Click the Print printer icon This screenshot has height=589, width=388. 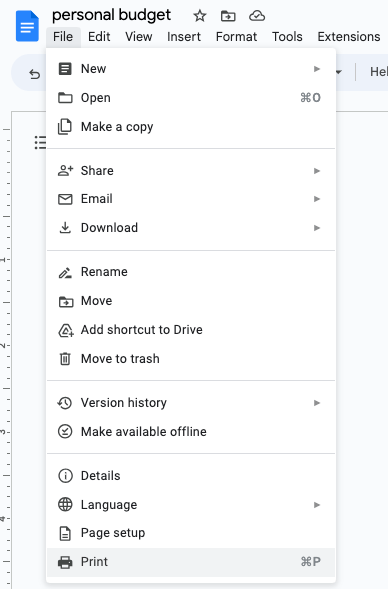coord(65,562)
